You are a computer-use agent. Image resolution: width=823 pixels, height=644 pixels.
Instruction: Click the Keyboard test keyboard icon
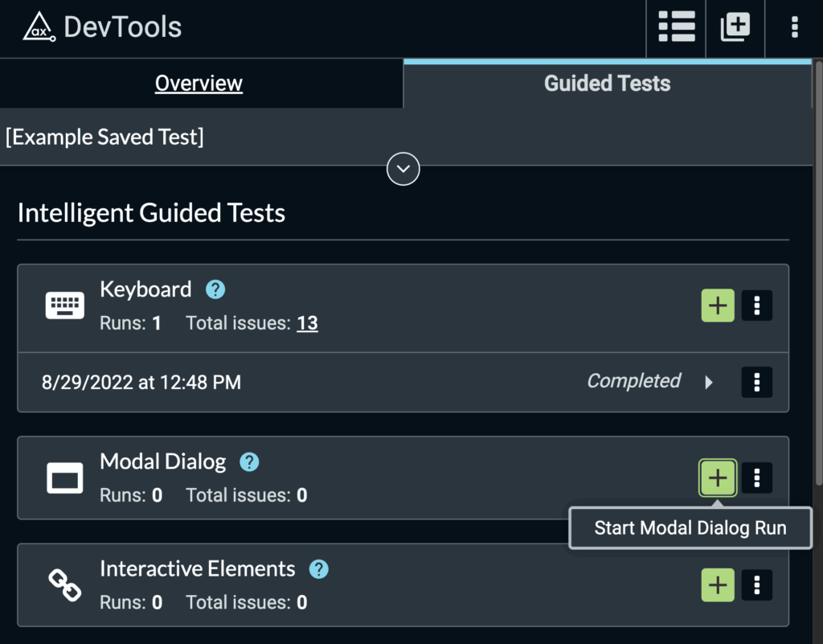point(64,306)
